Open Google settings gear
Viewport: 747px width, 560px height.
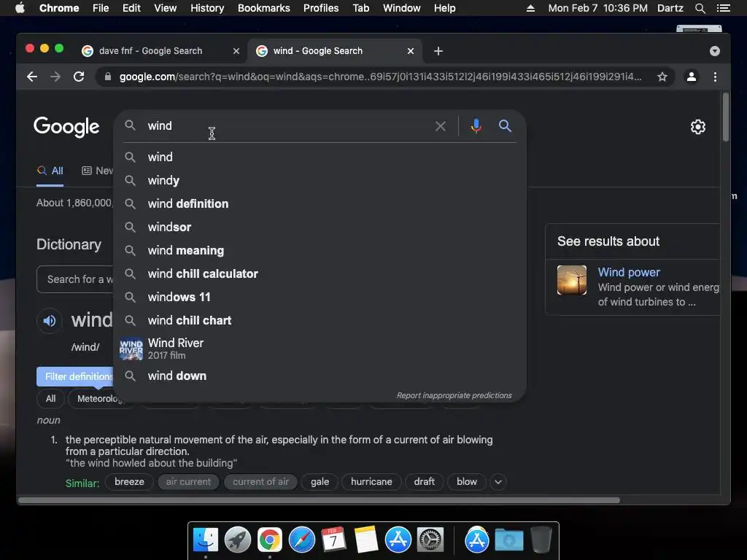pos(698,127)
